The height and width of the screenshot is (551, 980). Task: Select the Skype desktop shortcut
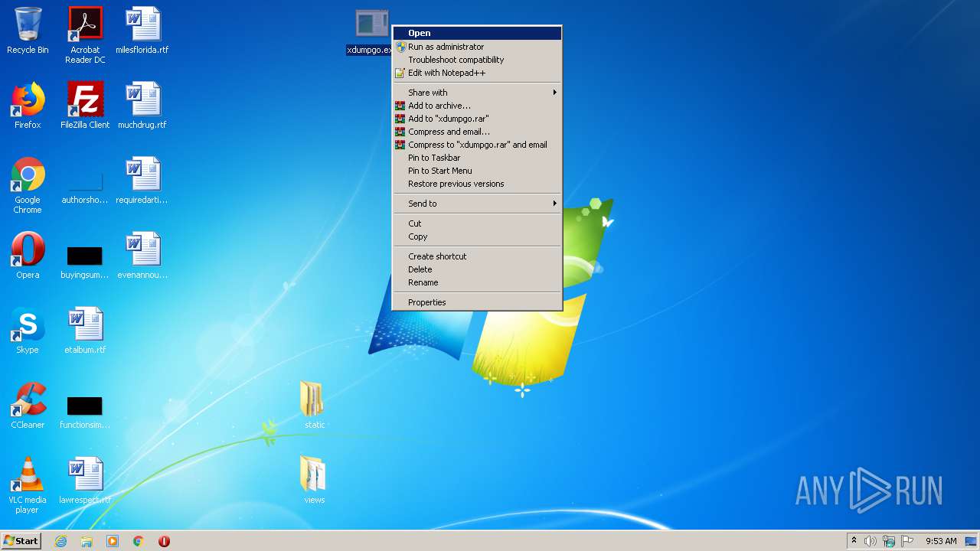(28, 324)
